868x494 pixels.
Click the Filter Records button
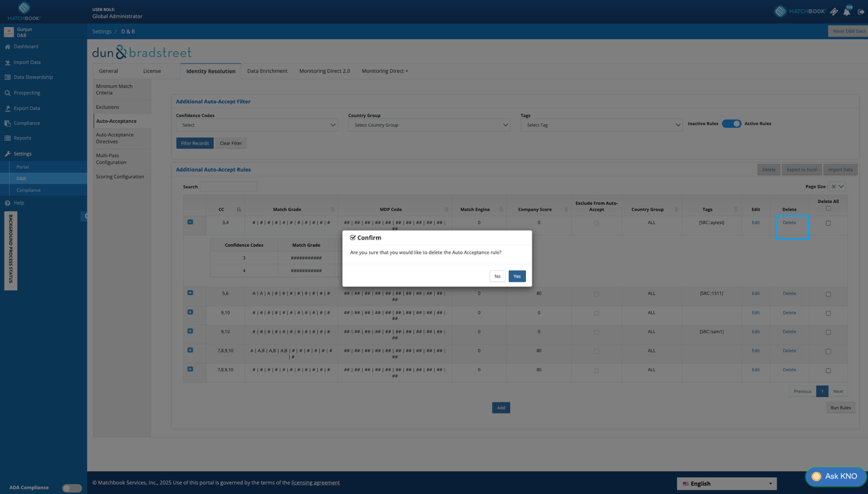click(x=195, y=143)
